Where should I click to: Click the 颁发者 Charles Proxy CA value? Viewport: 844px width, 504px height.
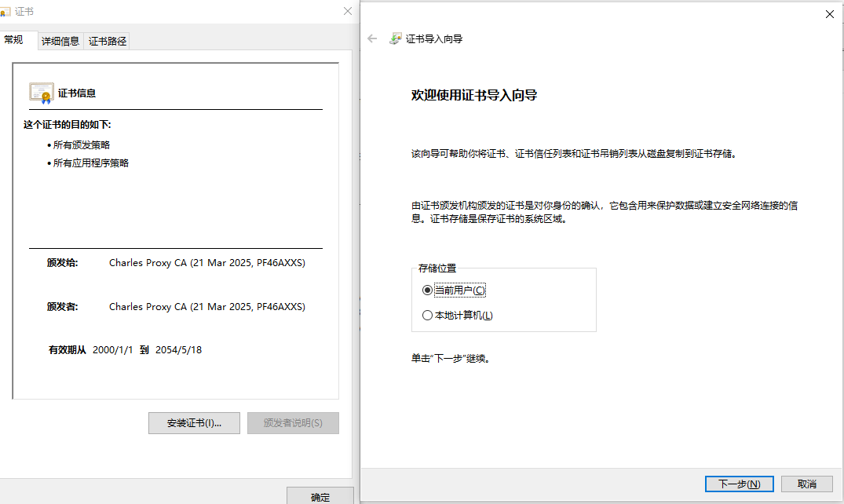(207, 307)
